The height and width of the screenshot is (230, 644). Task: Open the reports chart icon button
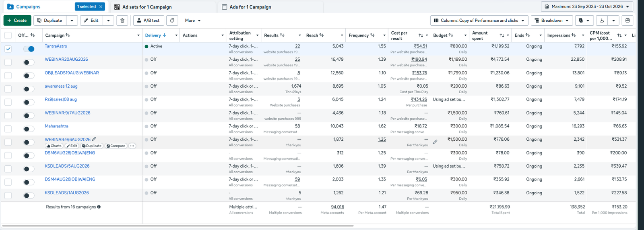pos(627,21)
